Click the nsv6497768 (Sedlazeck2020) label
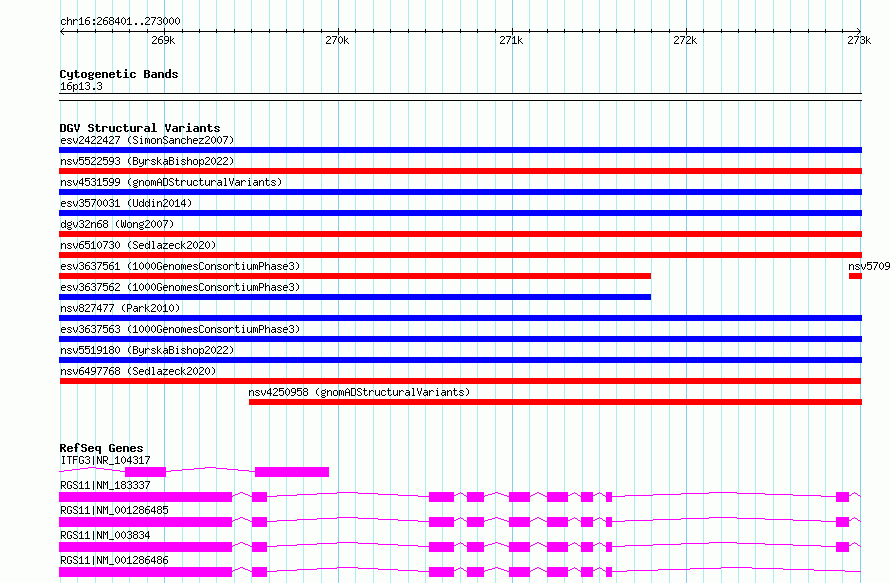Image resolution: width=890 pixels, height=583 pixels. point(138,371)
